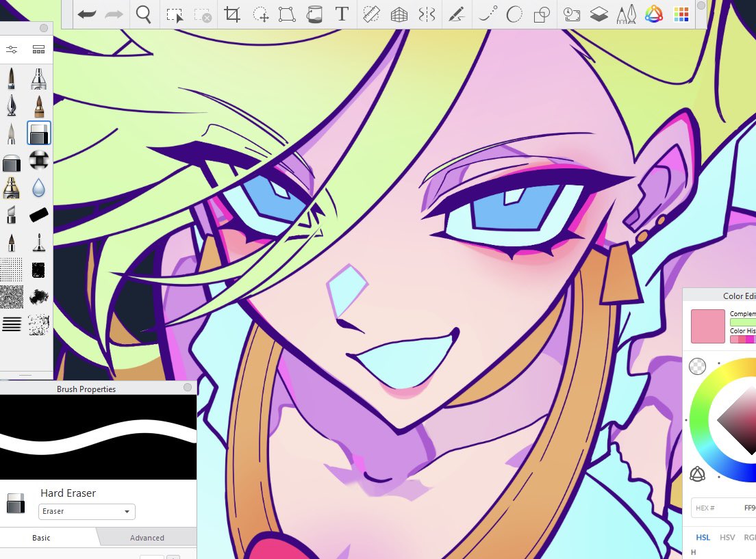Select the chisel tip marker brush
This screenshot has width=756, height=559.
(12, 216)
